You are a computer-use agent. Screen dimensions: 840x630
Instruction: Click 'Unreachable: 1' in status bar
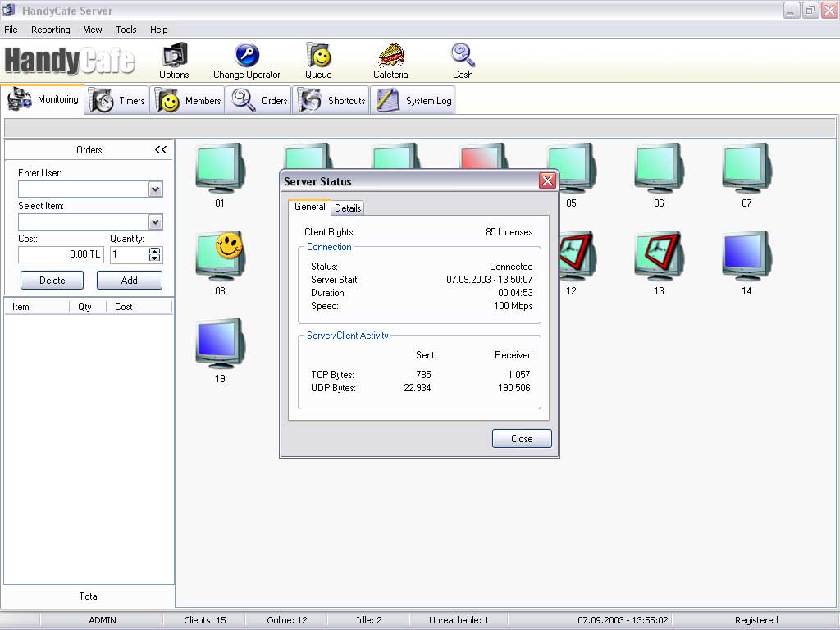click(x=459, y=620)
